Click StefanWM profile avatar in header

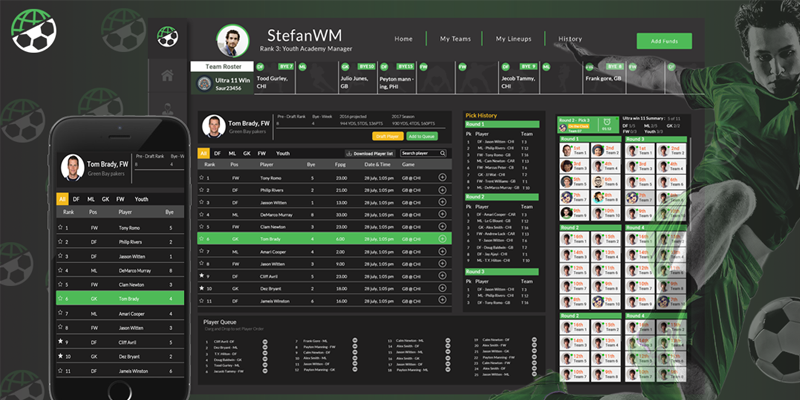point(233,40)
